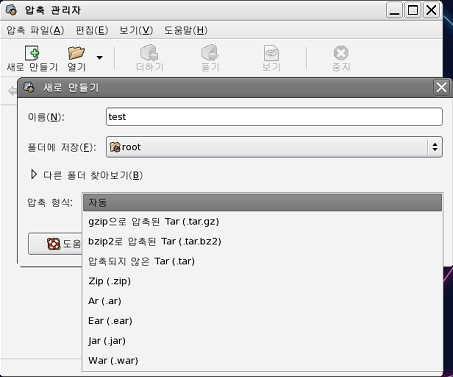This screenshot has height=377, width=453.
Task: Select 자동 in the format list
Action: pyautogui.click(x=262, y=202)
